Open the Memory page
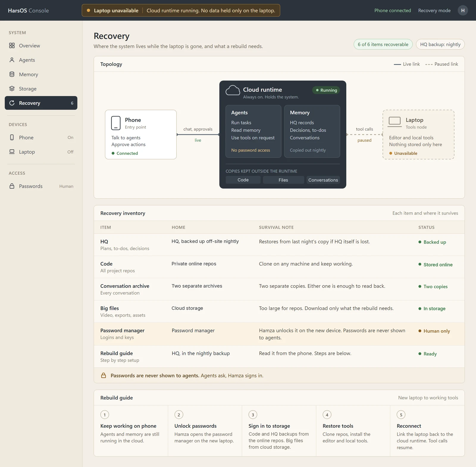Viewport: 476px width, 467px height. [41, 74]
